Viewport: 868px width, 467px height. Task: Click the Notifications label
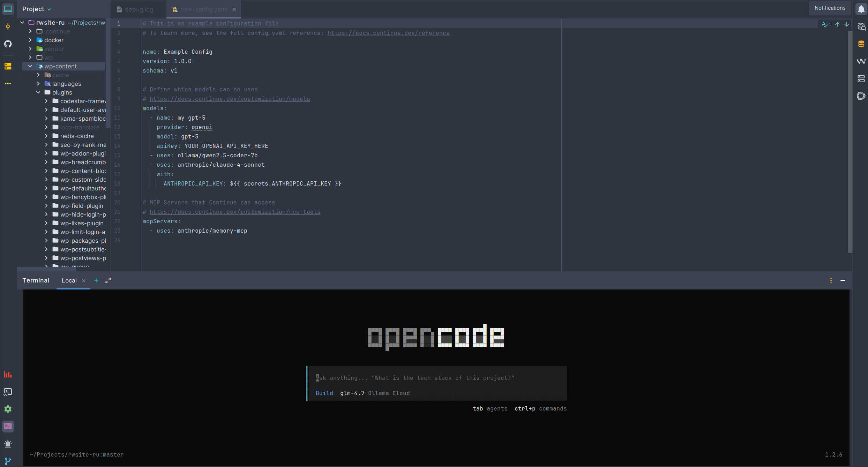coord(830,8)
